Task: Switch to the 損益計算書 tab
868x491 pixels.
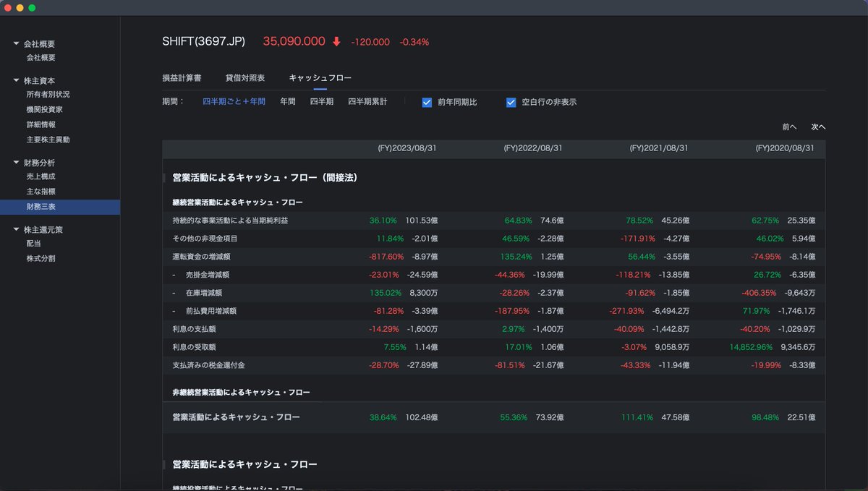Action: tap(182, 77)
